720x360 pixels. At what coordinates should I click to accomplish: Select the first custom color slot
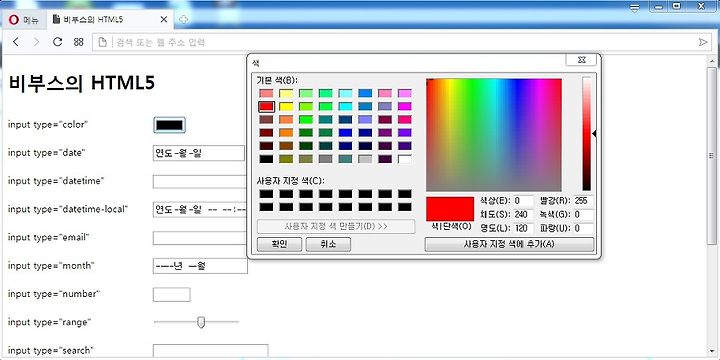(x=266, y=194)
